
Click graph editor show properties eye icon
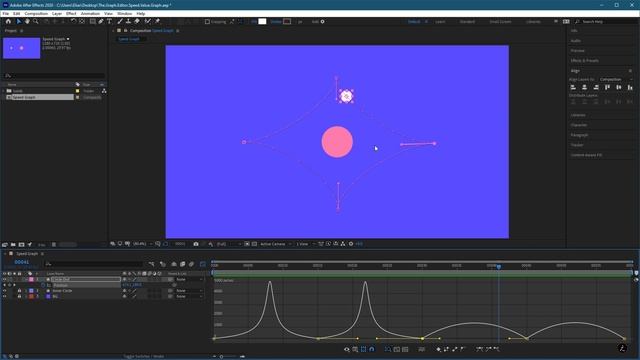(347, 349)
